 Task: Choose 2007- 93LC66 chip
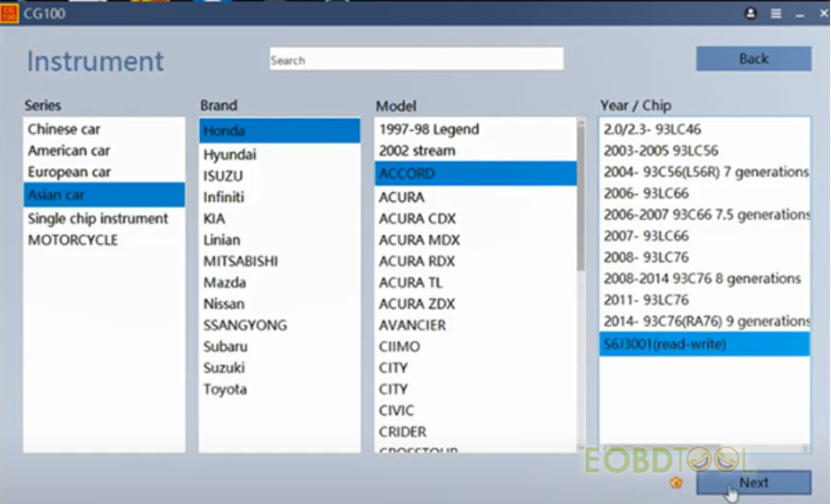(x=705, y=235)
